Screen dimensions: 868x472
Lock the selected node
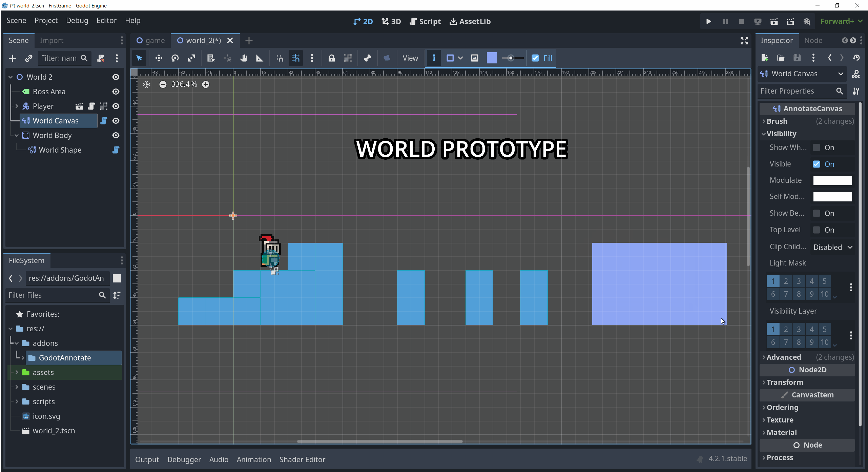[x=331, y=58]
